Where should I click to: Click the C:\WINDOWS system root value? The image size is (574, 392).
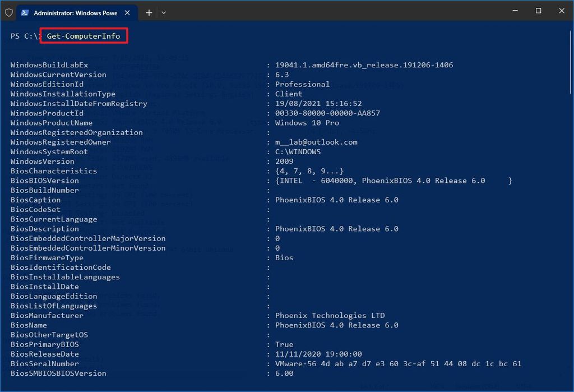click(x=297, y=151)
